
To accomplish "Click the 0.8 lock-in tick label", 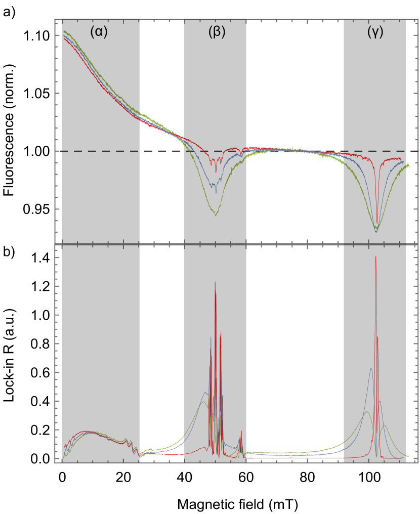I will (40, 344).
